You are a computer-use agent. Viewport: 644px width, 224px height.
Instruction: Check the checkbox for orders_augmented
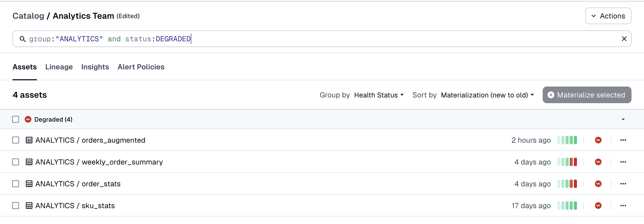(x=16, y=140)
